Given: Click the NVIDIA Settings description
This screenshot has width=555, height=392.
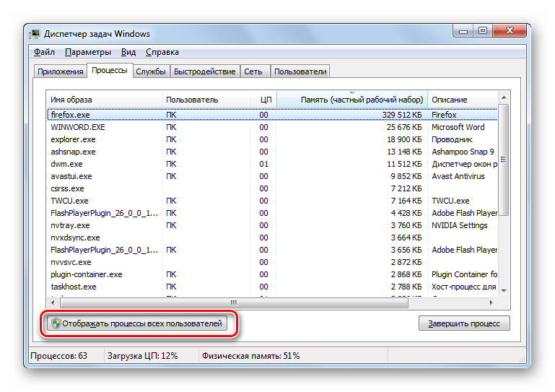Looking at the screenshot, I should click(x=460, y=225).
